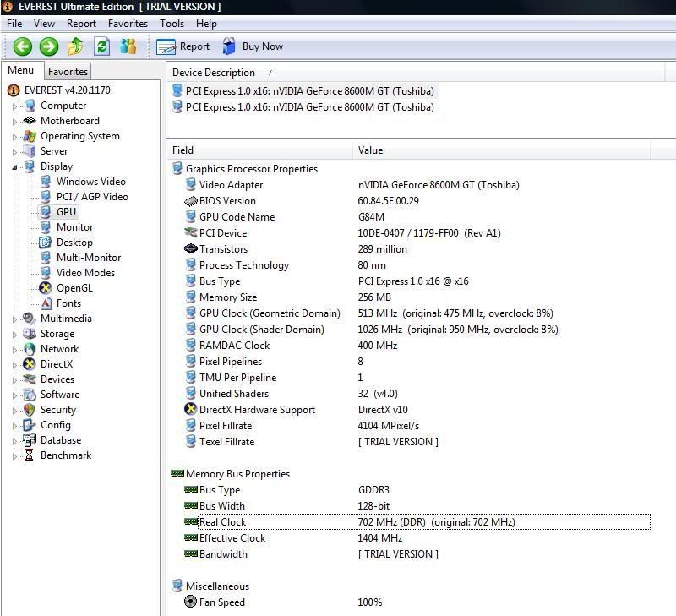Expand the Server tree node
Viewport: 676px width, 616px height.
[x=14, y=152]
